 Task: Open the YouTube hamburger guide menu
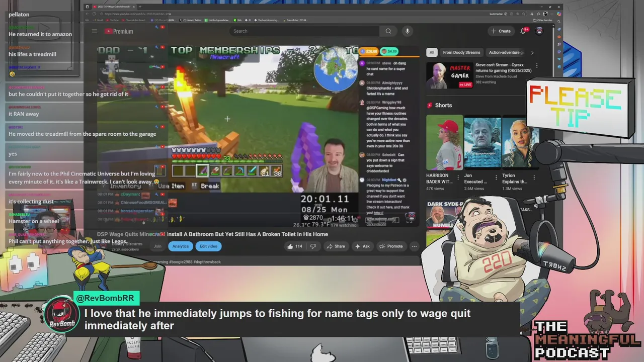tap(94, 31)
